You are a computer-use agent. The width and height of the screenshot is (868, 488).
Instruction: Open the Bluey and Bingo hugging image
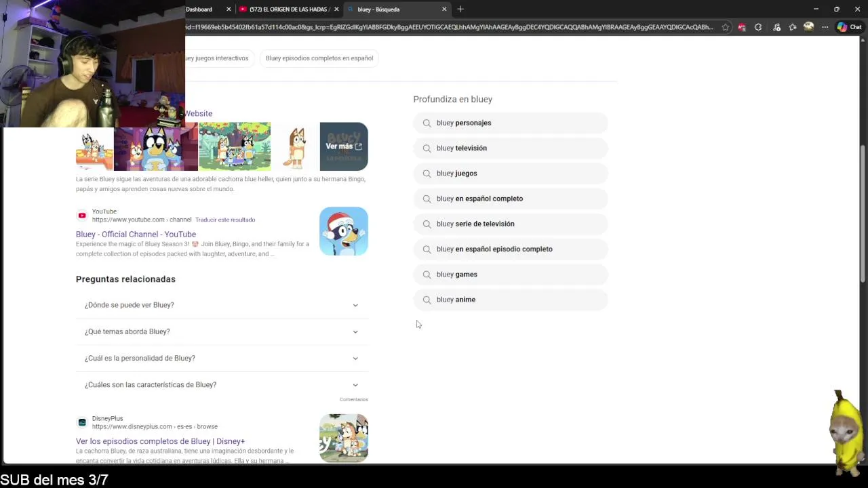coord(156,148)
